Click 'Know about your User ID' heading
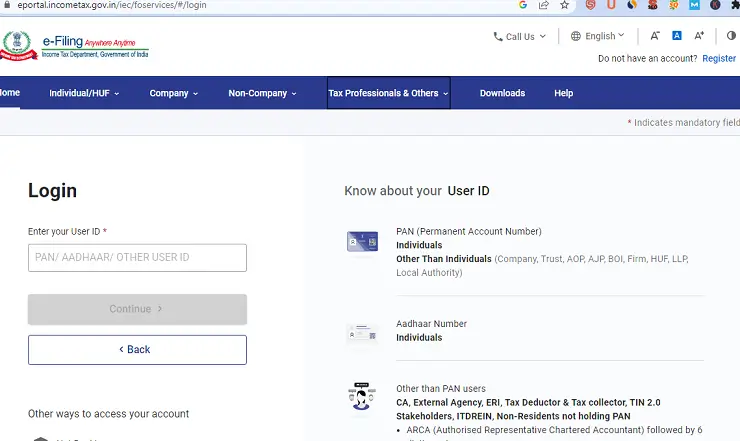This screenshot has height=441, width=740. (417, 191)
